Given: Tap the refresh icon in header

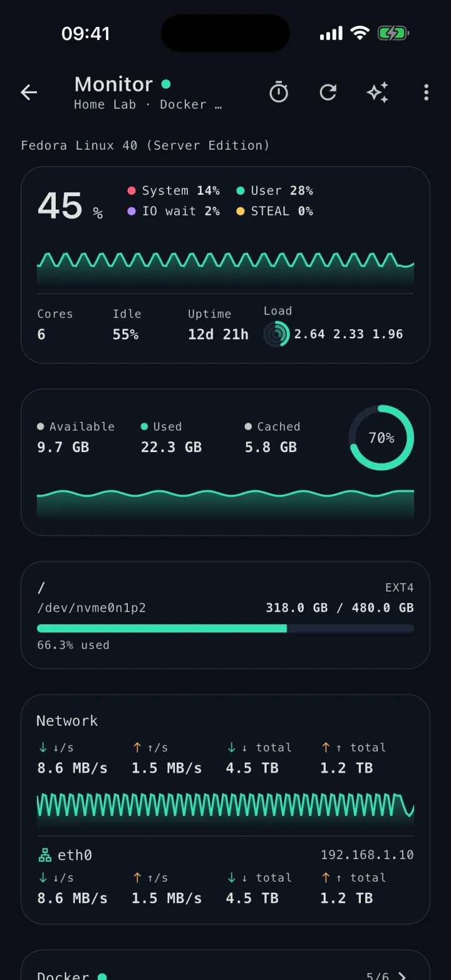Looking at the screenshot, I should 328,93.
